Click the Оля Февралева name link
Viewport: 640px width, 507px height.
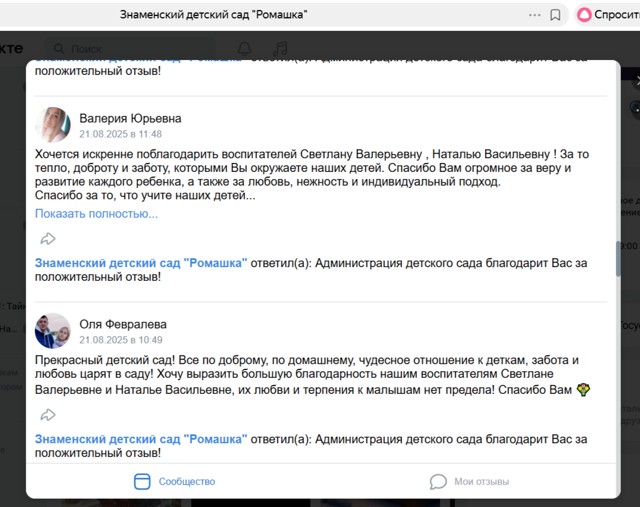[x=123, y=324]
